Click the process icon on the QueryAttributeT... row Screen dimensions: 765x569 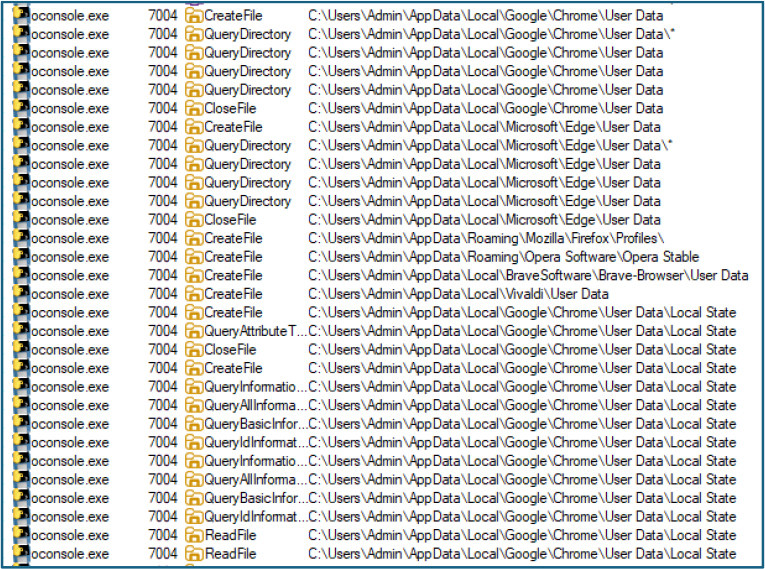pyautogui.click(x=21, y=330)
